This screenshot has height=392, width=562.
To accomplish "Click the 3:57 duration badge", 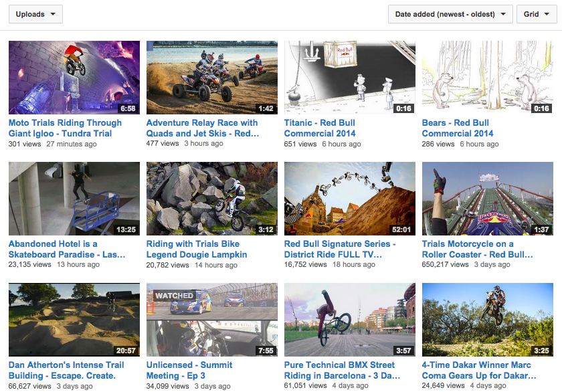I will pos(403,351).
